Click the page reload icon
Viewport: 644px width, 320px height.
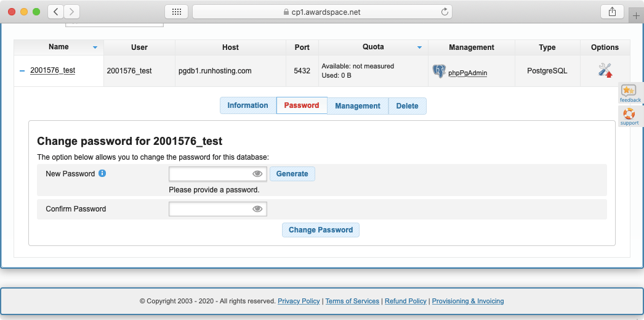coord(445,12)
